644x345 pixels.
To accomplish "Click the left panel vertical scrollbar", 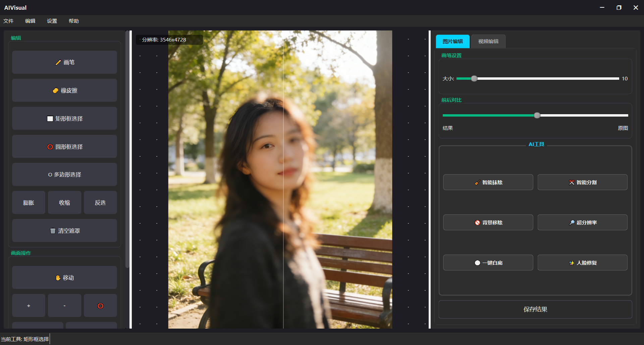I will (127, 151).
